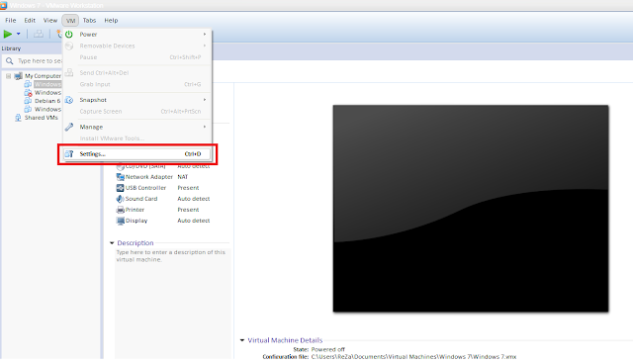Click the Present value beside Printer
The height and width of the screenshot is (364, 633).
click(188, 210)
